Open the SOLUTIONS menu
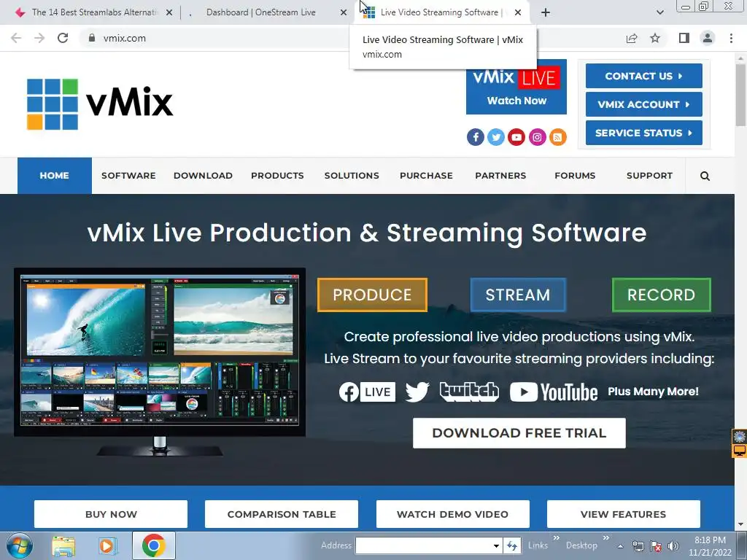 [352, 176]
